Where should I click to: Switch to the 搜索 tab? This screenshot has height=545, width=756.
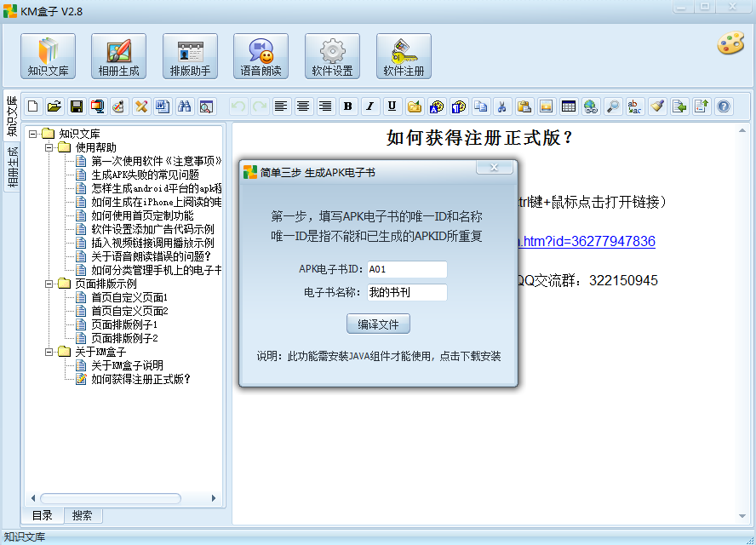coord(81,515)
